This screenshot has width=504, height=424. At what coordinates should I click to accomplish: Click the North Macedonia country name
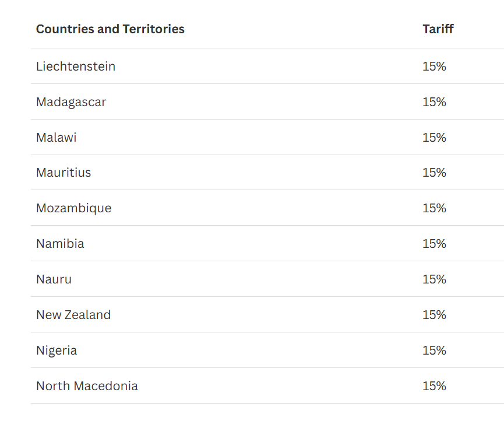87,386
